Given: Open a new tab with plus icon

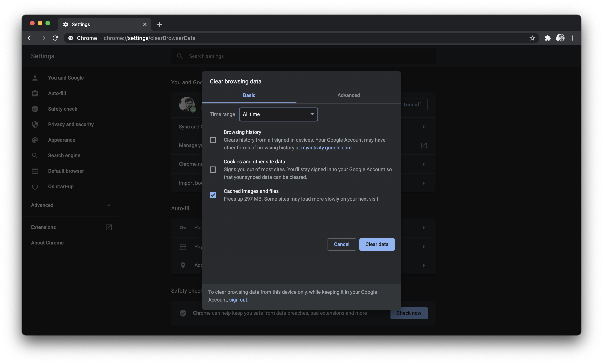Looking at the screenshot, I should click(x=159, y=24).
